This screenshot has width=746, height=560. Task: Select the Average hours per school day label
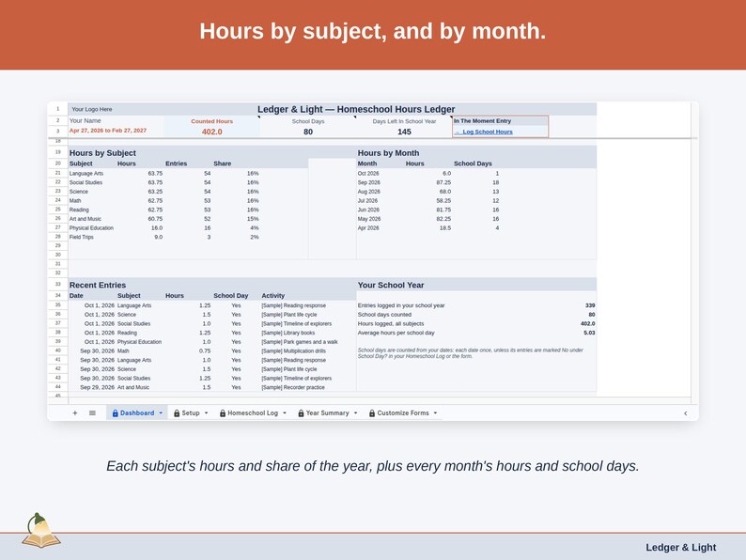coord(396,333)
